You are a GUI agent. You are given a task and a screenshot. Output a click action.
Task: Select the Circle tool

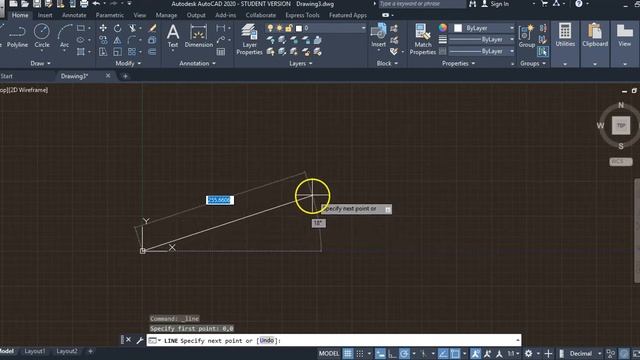[x=42, y=36]
